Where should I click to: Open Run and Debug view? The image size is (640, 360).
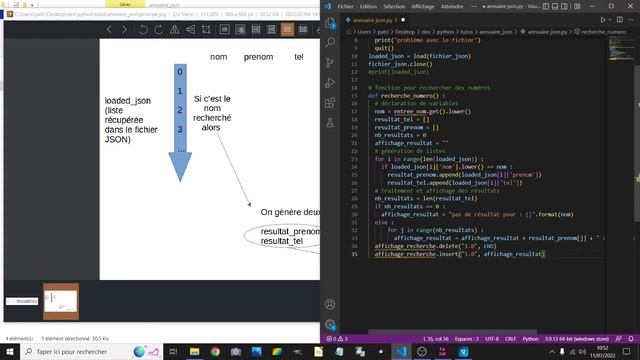330,82
